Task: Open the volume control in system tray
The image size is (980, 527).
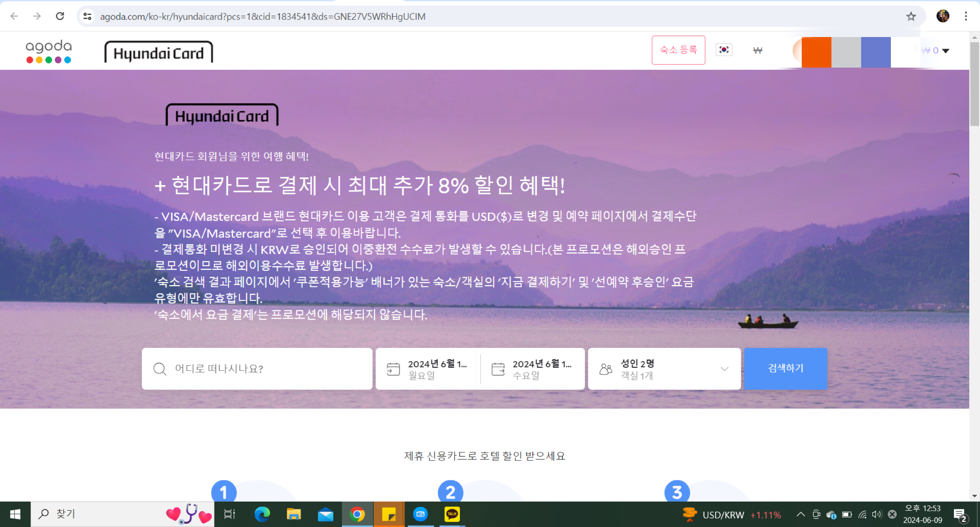Action: coord(877,514)
